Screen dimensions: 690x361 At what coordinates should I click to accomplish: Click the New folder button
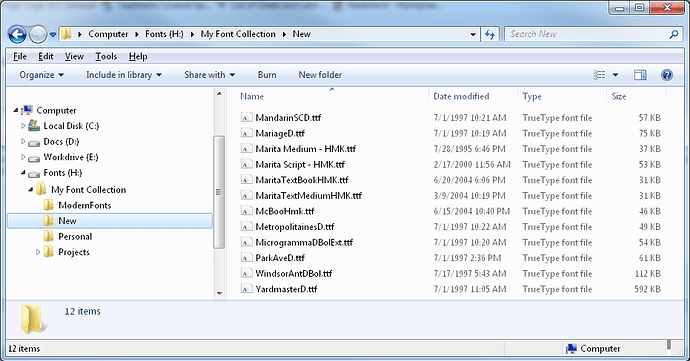point(320,75)
